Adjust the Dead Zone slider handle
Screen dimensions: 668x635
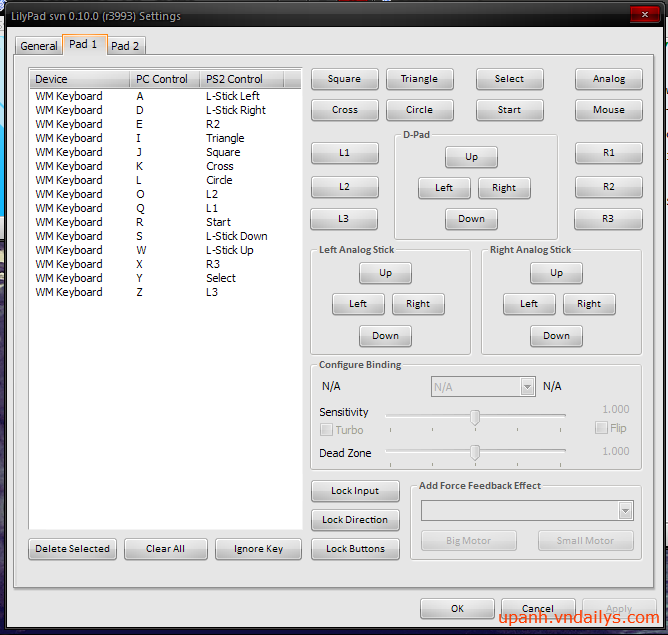[475, 453]
